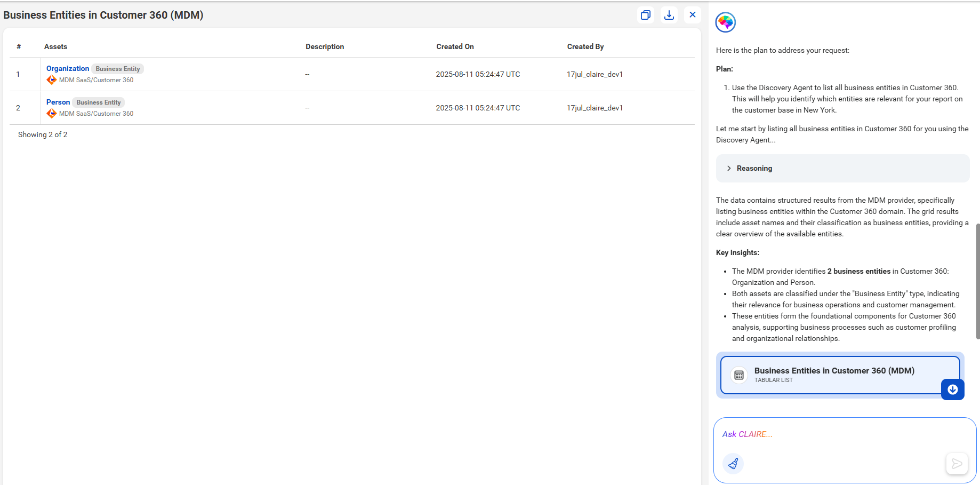
Task: Click the Assets column header
Action: click(x=56, y=47)
